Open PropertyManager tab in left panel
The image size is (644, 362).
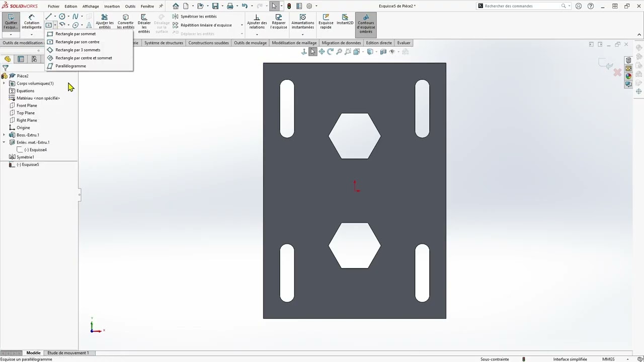[x=21, y=59]
